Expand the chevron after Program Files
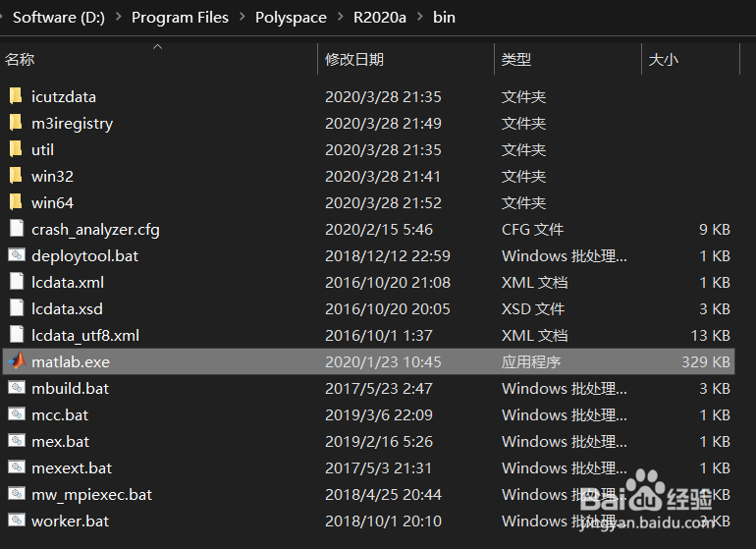756x549 pixels. click(243, 17)
